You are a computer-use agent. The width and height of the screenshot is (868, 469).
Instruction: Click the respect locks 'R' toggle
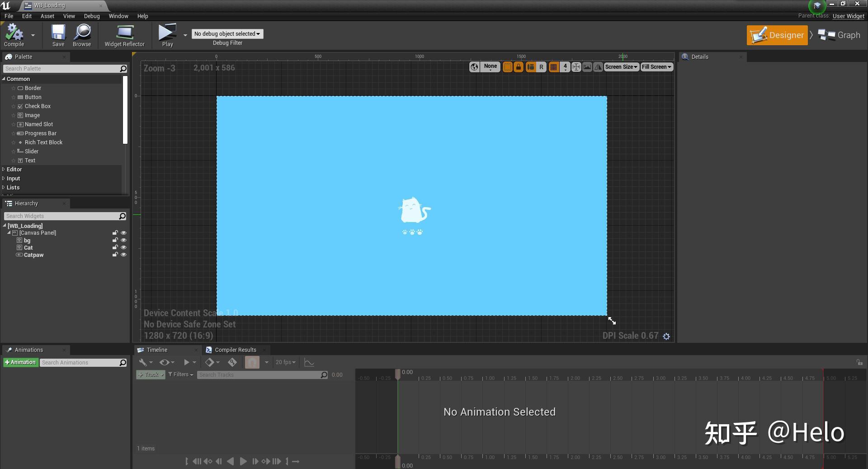(541, 66)
